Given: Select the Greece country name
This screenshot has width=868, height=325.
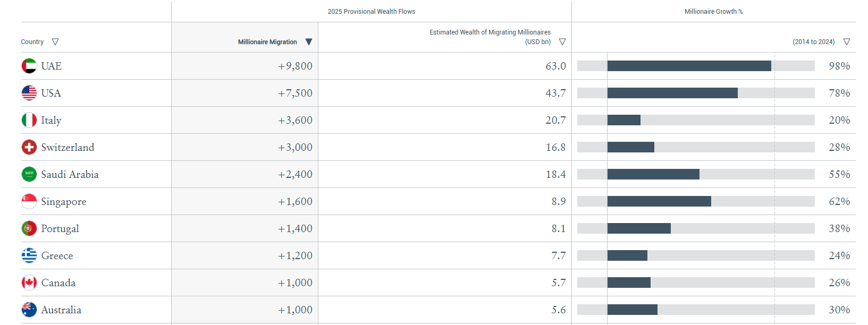Looking at the screenshot, I should tap(57, 255).
